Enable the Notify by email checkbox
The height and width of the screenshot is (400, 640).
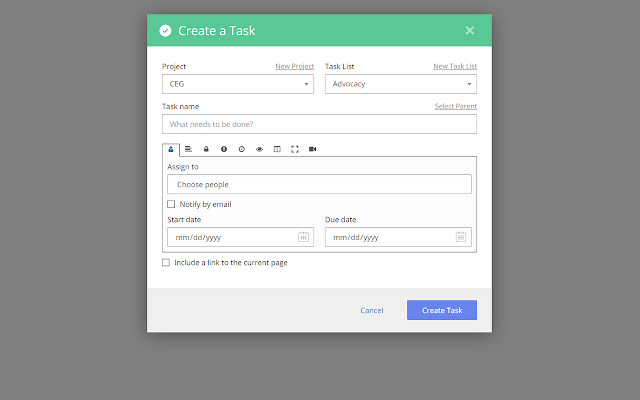pos(171,204)
